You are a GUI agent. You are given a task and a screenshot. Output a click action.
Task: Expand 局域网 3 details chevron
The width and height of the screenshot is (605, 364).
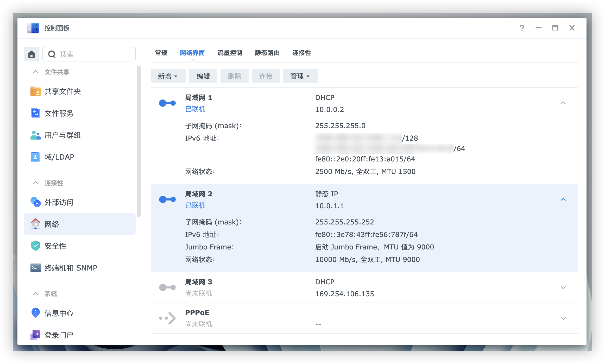point(563,288)
